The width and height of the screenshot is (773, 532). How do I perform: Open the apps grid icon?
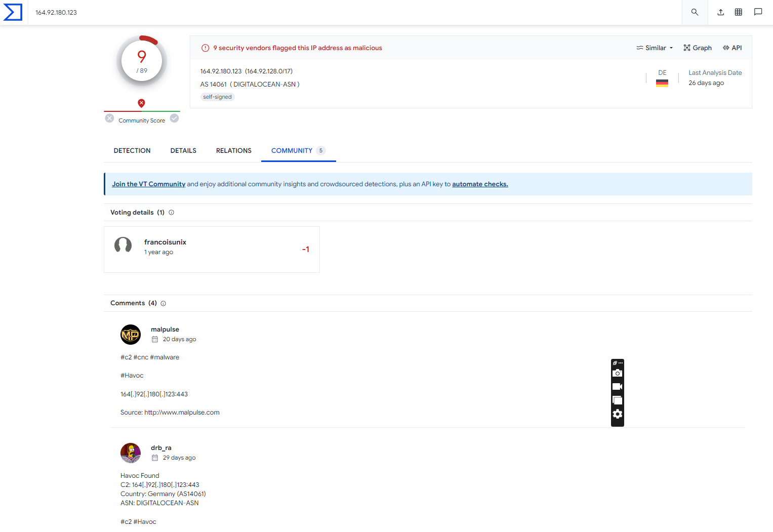[739, 12]
